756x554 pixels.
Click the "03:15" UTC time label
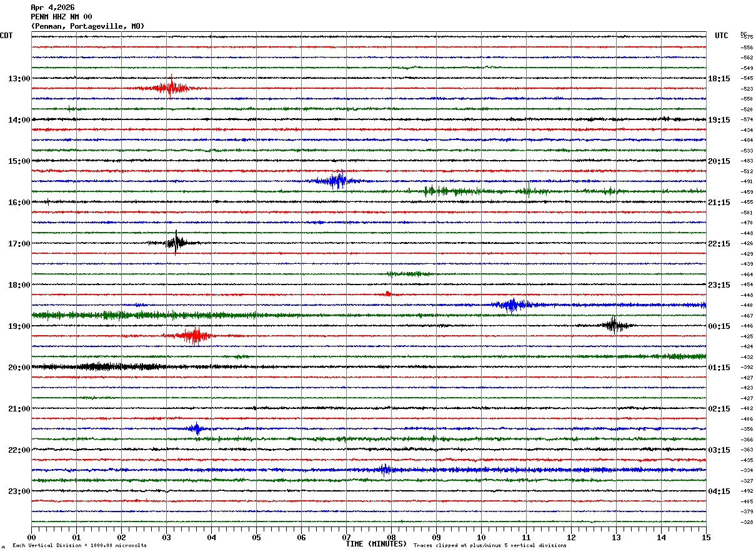pos(719,450)
